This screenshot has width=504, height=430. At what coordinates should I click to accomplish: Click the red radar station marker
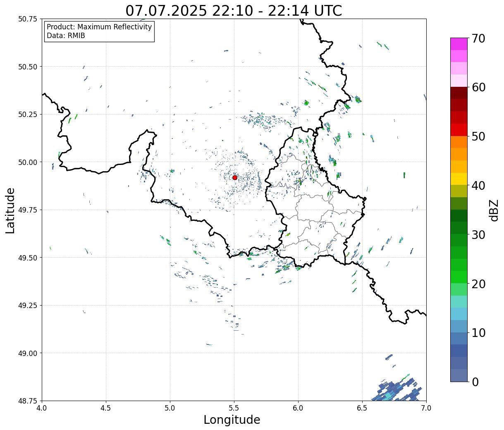click(235, 177)
